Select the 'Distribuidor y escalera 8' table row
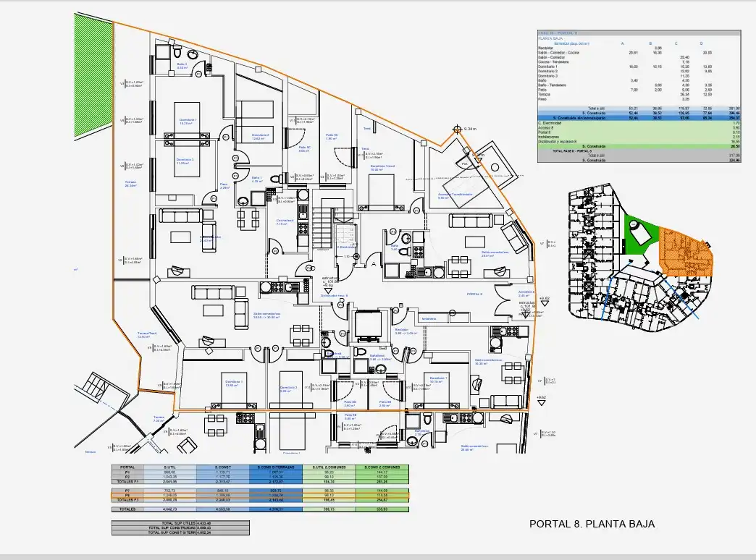Screen dimensions: 756x560 (x=639, y=142)
